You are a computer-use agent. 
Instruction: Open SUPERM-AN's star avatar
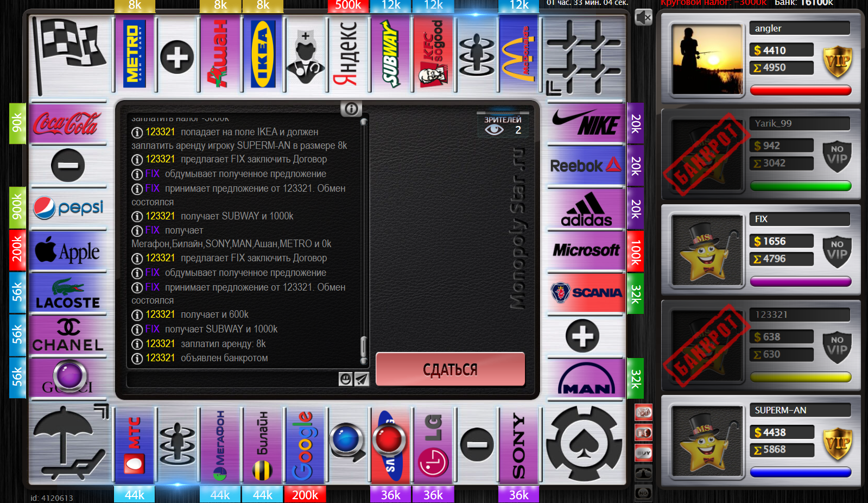point(707,441)
